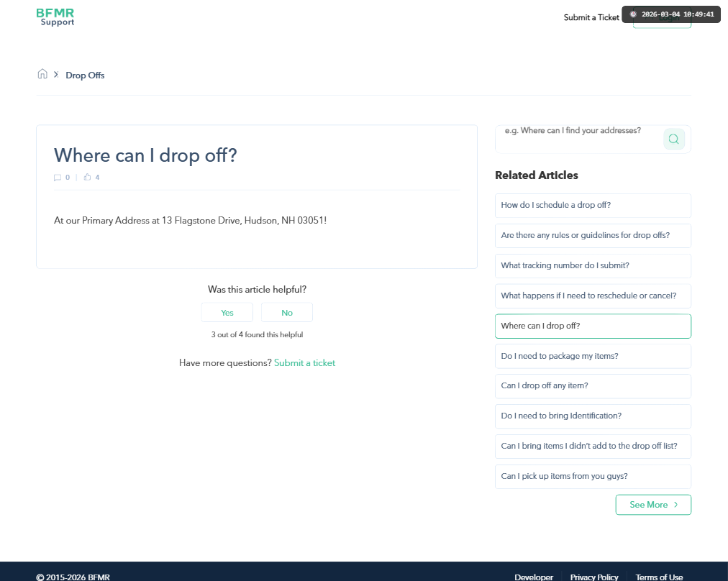The height and width of the screenshot is (581, 728).
Task: Click the search magnifier icon button
Action: 673,139
